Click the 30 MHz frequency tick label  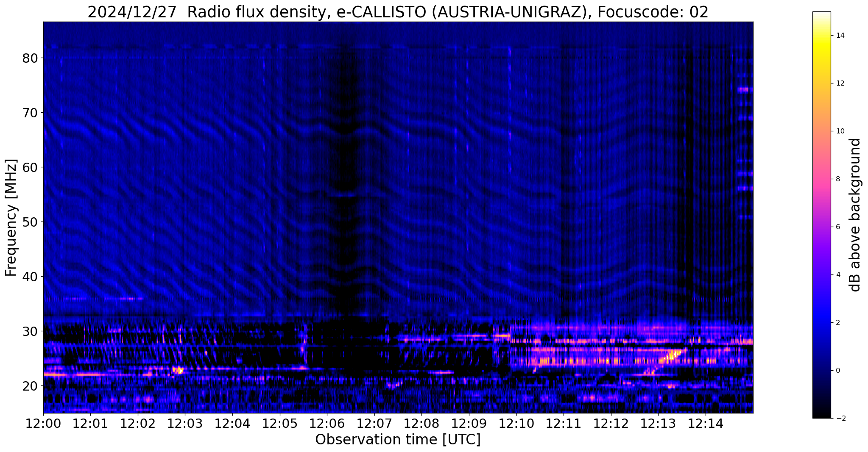pyautogui.click(x=30, y=331)
